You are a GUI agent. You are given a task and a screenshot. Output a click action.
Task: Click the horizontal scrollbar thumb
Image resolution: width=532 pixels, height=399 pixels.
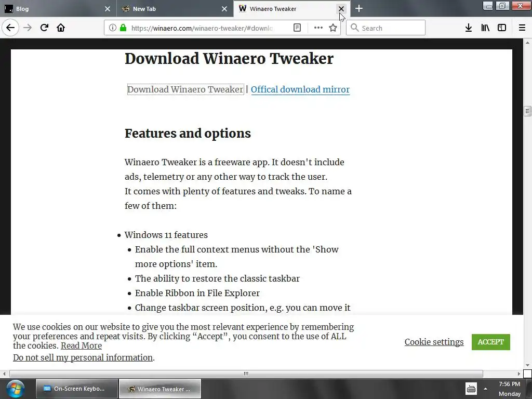point(246,374)
